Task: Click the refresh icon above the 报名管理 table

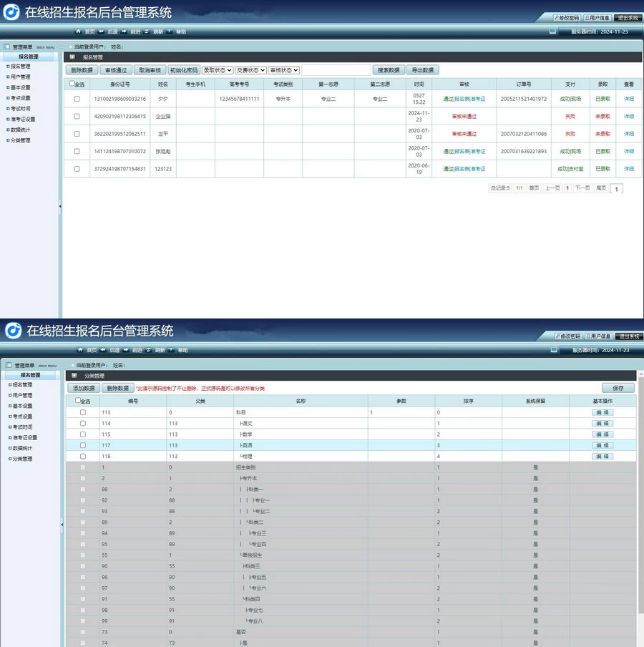Action: 147,31
